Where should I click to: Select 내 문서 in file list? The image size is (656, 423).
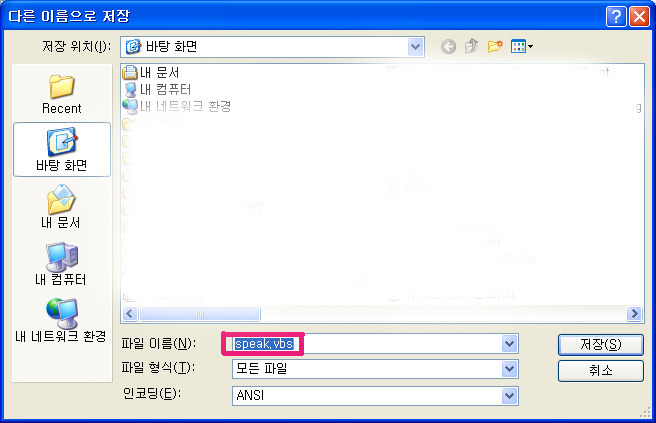coord(151,72)
